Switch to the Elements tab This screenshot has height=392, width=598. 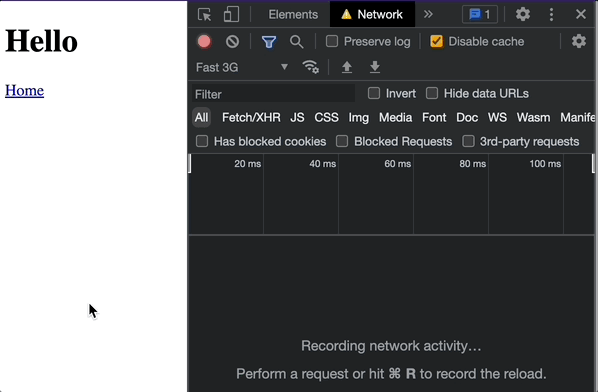pyautogui.click(x=293, y=14)
